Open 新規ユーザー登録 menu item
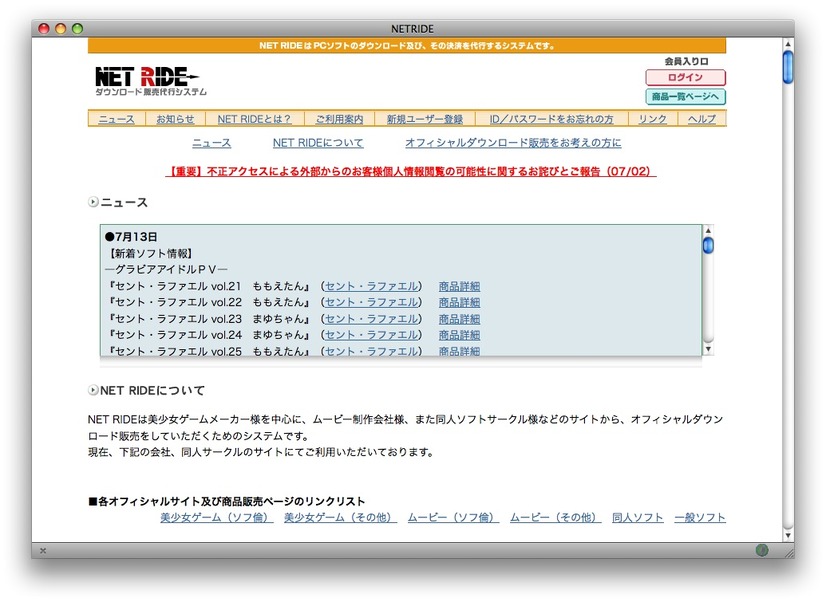The width and height of the screenshot is (826, 602). 425,119
